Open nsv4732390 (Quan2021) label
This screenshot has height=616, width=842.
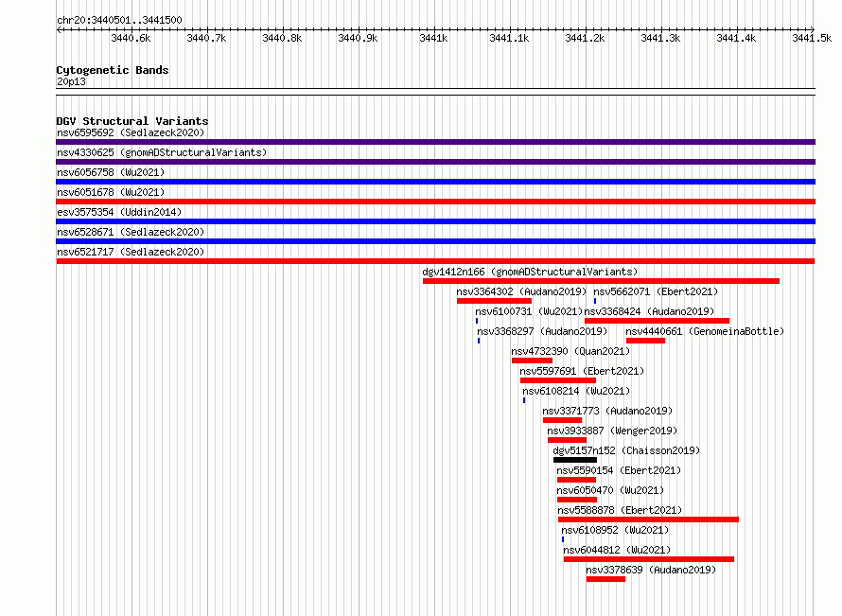570,351
